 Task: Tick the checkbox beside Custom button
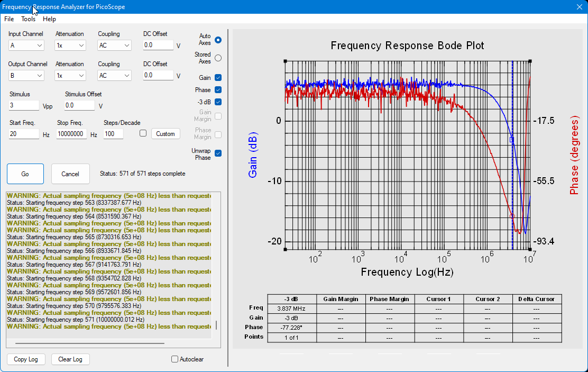click(143, 133)
